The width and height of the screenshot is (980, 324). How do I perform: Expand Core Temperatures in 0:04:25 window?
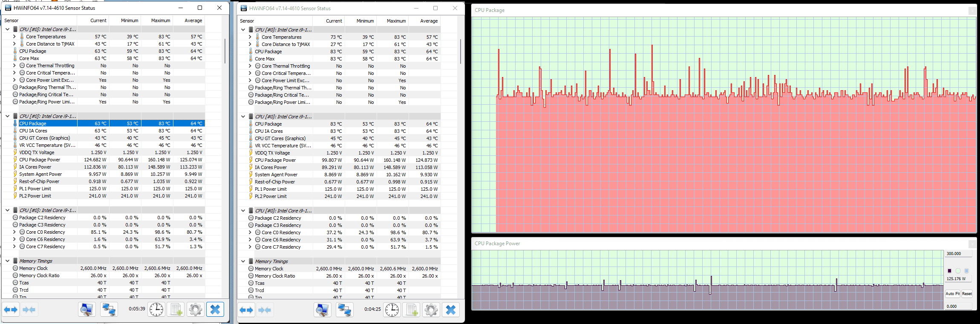tap(250, 37)
